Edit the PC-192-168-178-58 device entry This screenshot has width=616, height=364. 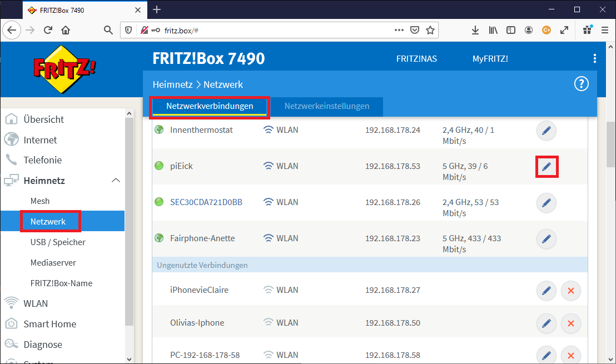546,356
